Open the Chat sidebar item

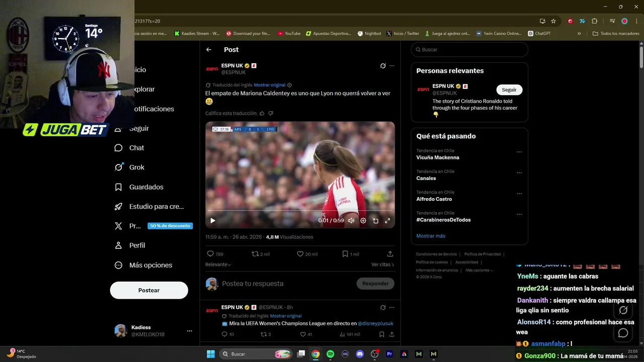(x=129, y=148)
